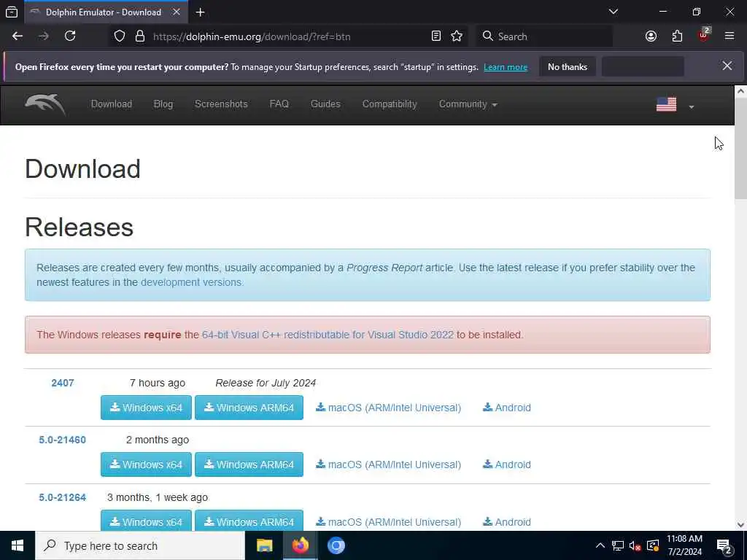Download macOS build for 5.0-21460
The image size is (747, 560).
(x=388, y=464)
